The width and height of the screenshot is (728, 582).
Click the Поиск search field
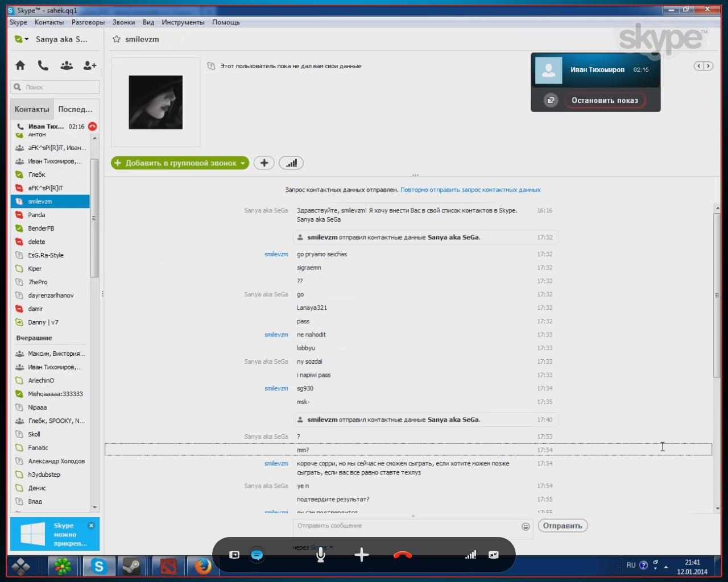tap(55, 87)
